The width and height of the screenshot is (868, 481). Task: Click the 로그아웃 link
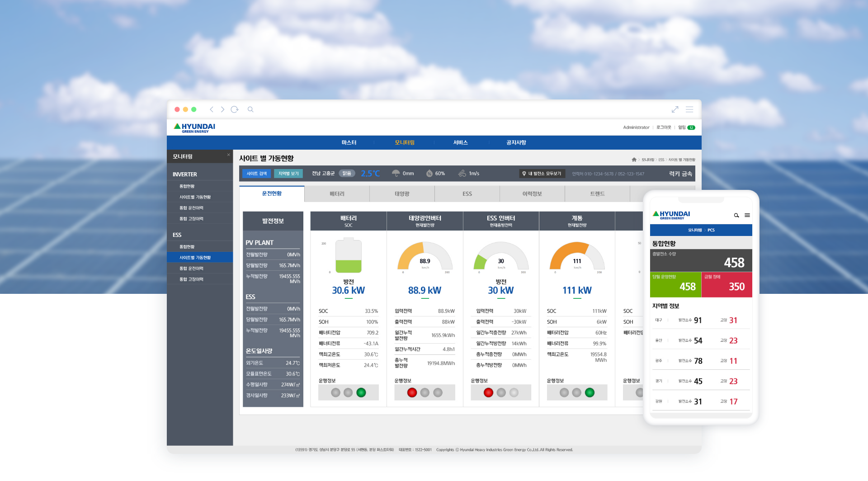tap(664, 127)
